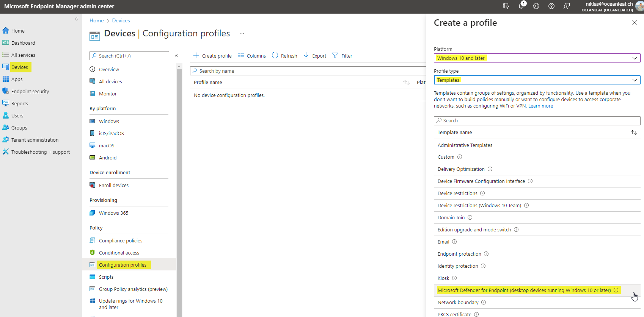The height and width of the screenshot is (317, 644).
Task: Show info icon for Kiosk template
Action: point(454,278)
